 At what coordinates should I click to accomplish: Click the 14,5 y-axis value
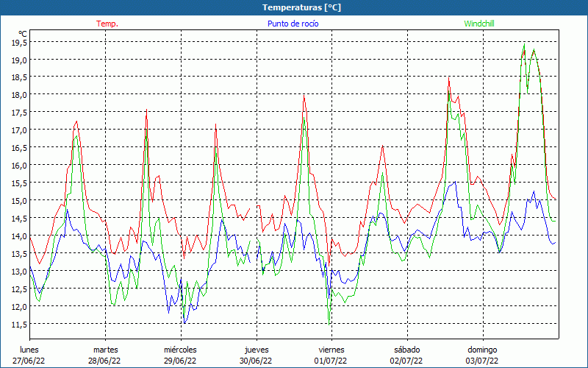[x=19, y=218]
